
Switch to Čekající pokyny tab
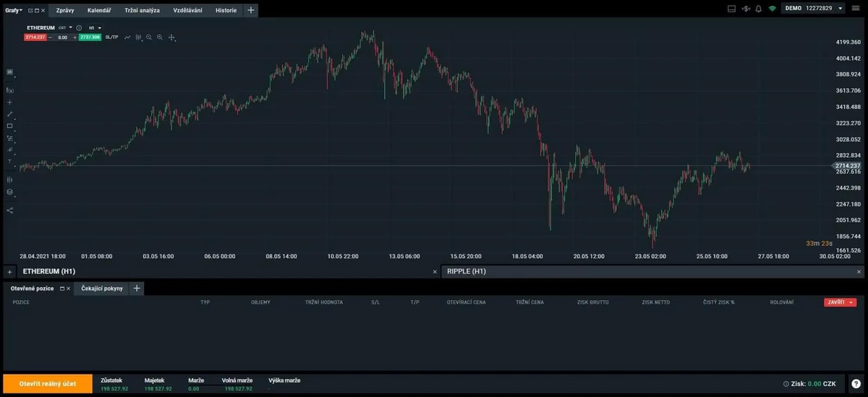(102, 289)
